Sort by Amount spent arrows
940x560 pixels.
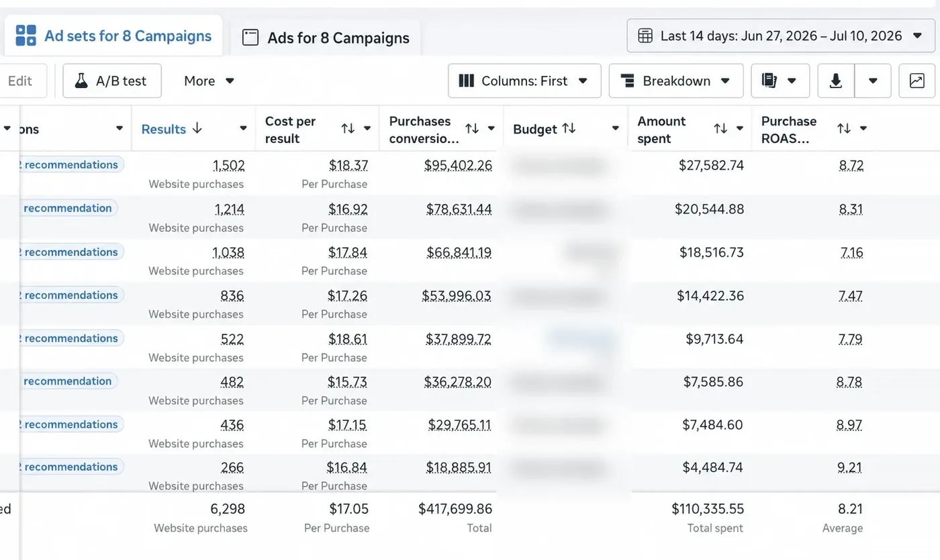pyautogui.click(x=720, y=128)
